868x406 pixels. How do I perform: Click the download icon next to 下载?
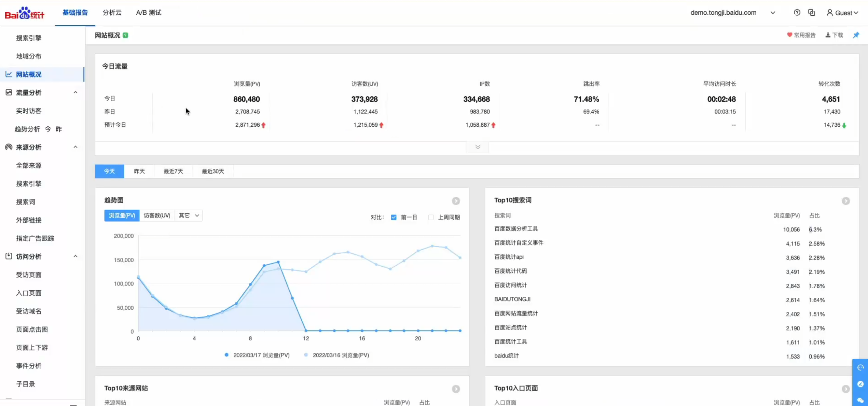pyautogui.click(x=828, y=35)
